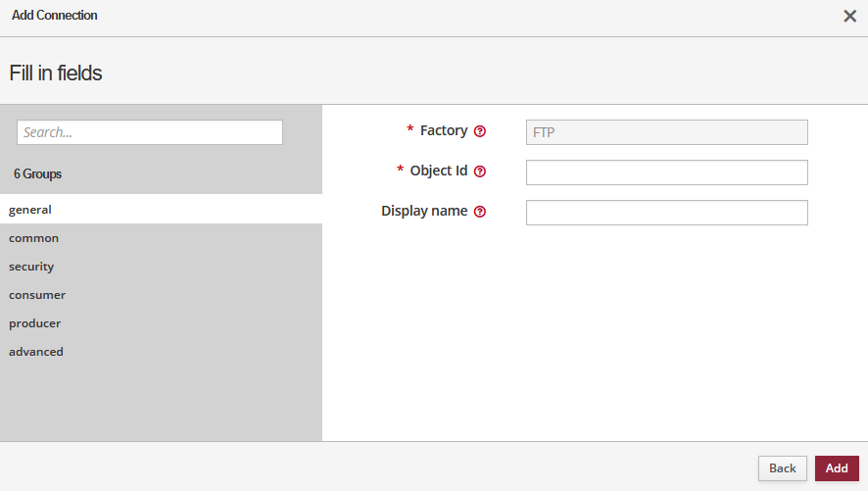Click the Object Id field label
The width and height of the screenshot is (868, 491).
(438, 171)
